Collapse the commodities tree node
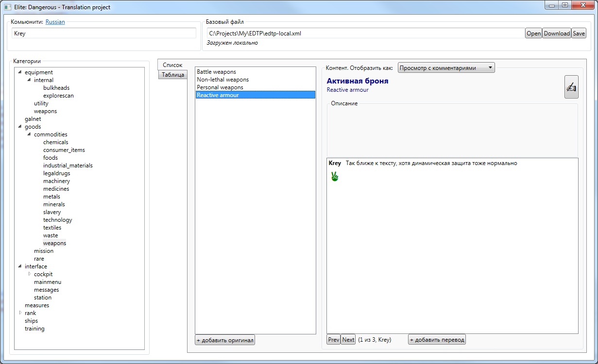598x364 pixels. [29, 134]
